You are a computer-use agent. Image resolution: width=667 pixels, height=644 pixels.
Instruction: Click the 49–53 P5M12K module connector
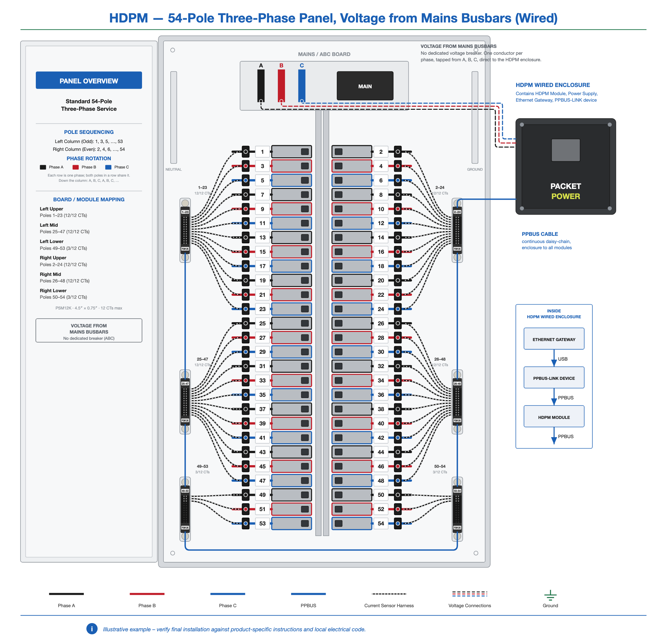point(185,509)
